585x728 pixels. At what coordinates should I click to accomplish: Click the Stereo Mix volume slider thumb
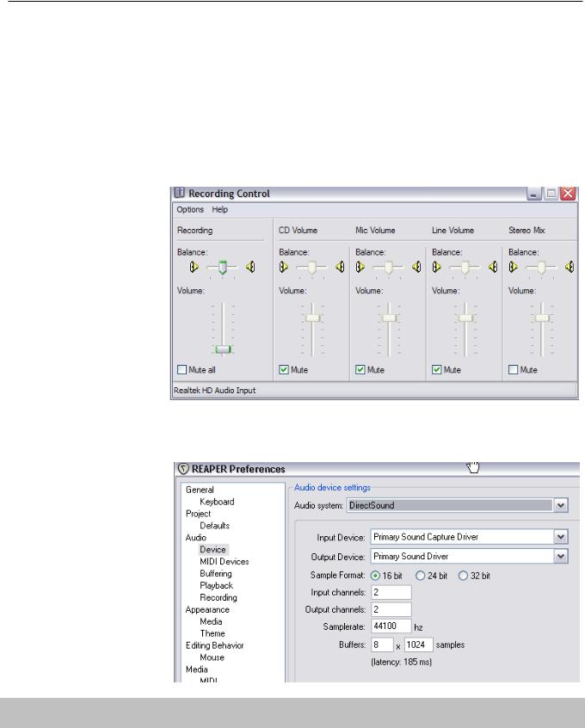[542, 318]
